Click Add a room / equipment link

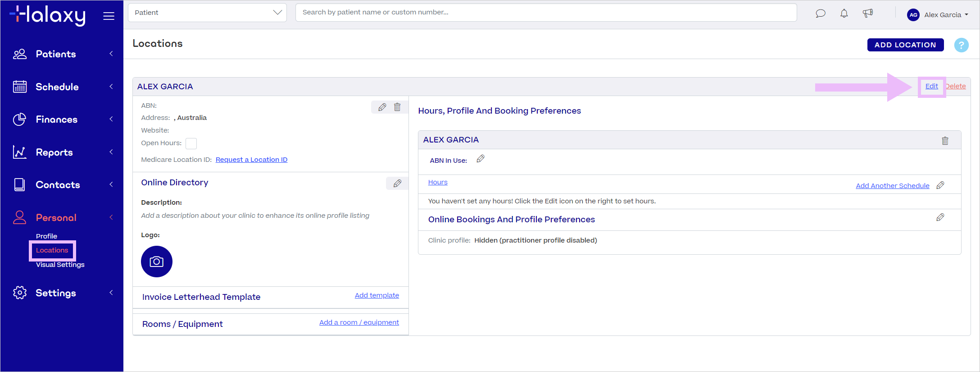tap(359, 322)
